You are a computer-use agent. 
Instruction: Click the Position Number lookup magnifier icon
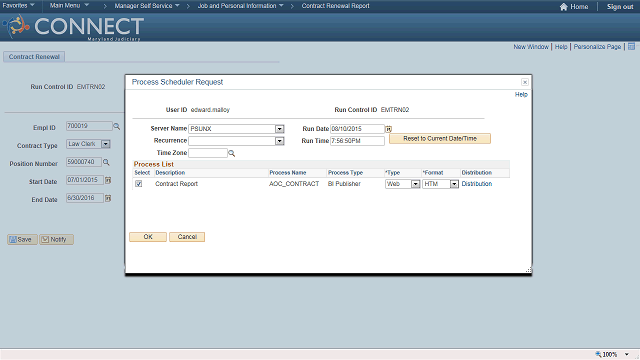(106, 162)
